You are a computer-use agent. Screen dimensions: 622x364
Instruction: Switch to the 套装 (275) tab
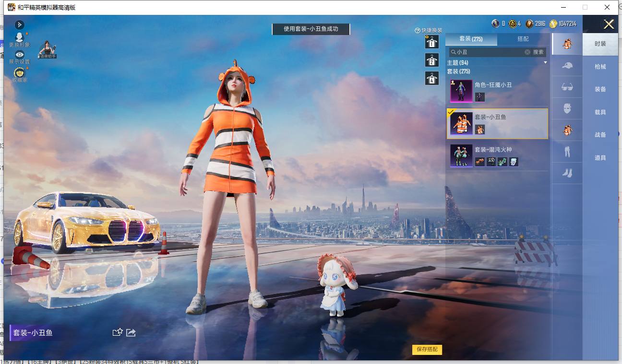point(471,39)
